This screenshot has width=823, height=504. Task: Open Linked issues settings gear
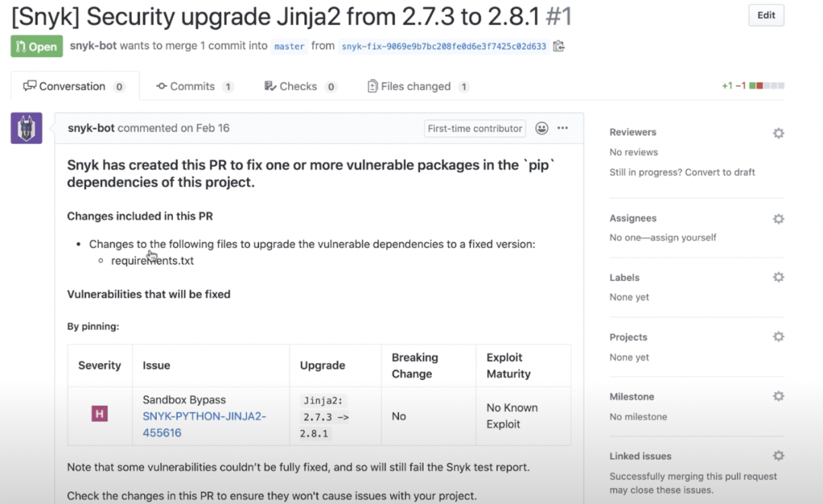click(778, 455)
